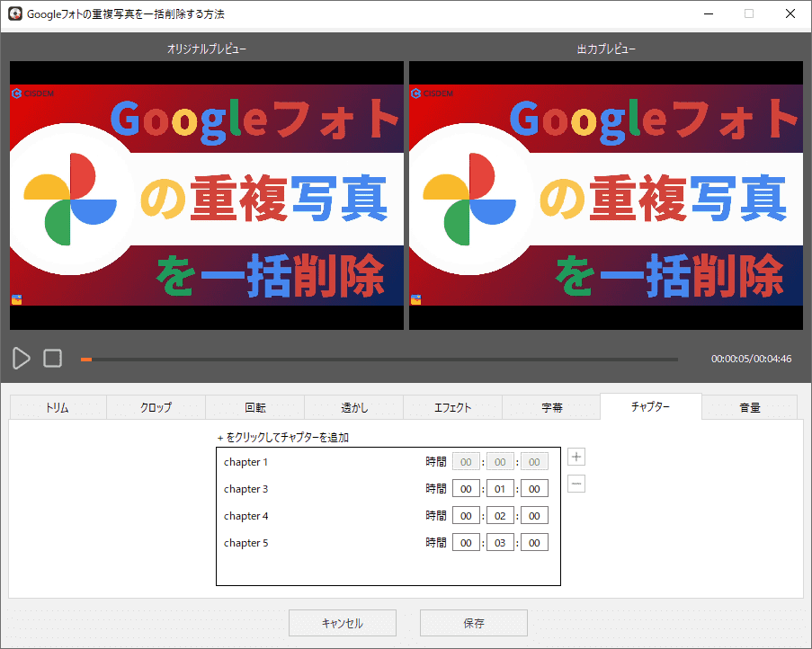The height and width of the screenshot is (649, 812).
Task: Save the chapter settings with 保存
Action: pyautogui.click(x=473, y=622)
